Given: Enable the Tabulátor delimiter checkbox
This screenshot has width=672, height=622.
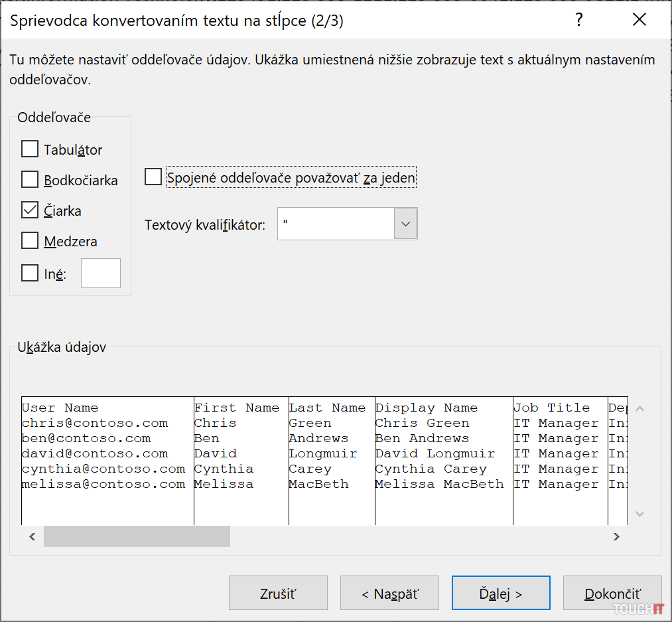Looking at the screenshot, I should point(30,149).
